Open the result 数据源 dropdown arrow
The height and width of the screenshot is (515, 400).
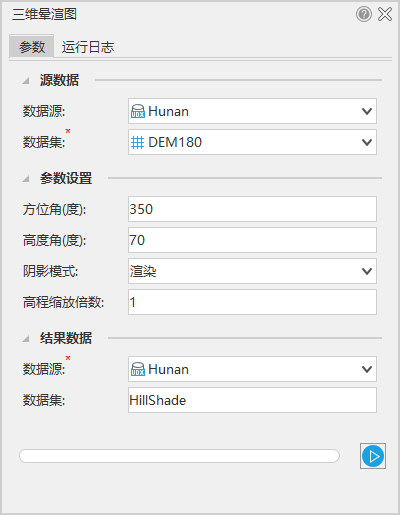coord(367,369)
